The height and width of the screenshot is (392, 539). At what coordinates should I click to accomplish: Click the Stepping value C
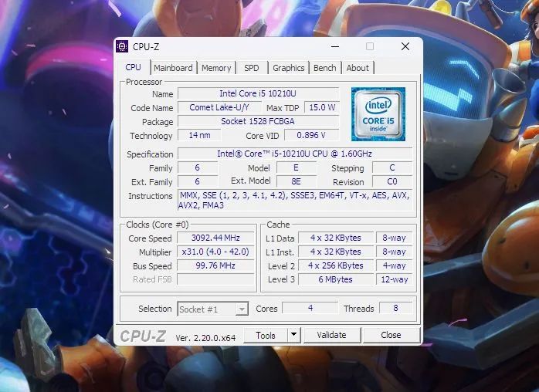tap(392, 167)
